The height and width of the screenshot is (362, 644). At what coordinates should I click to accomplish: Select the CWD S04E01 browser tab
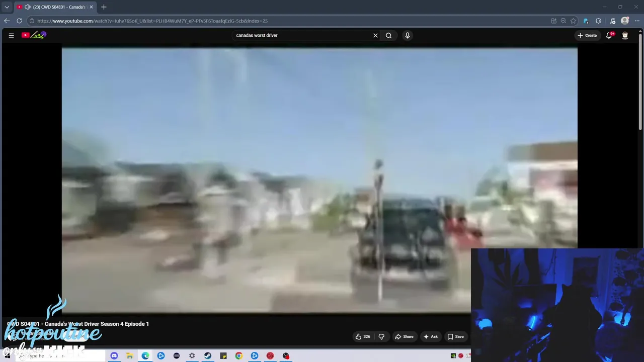54,7
